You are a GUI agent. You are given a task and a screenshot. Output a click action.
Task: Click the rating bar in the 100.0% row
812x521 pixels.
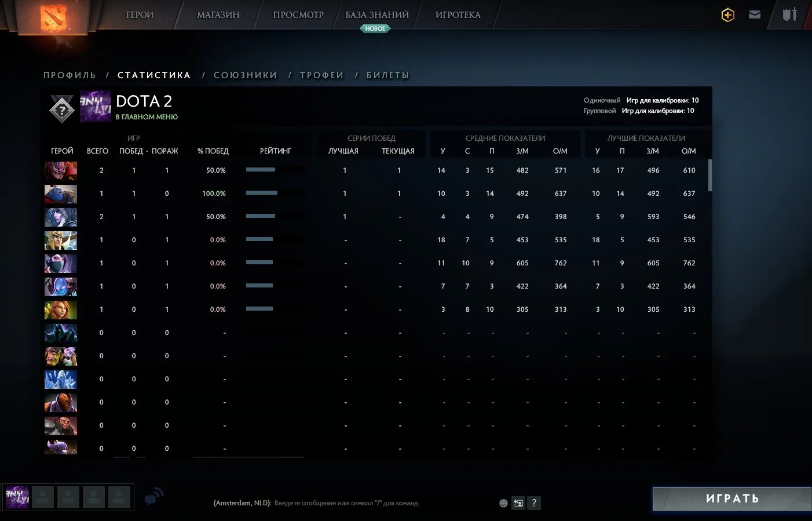[275, 193]
